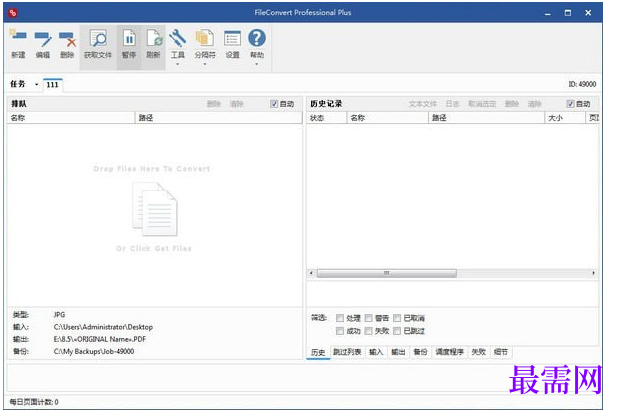Viewport: 621px width, 411px height.
Task: Click the history scrollbar right arrow
Action: click(x=593, y=273)
